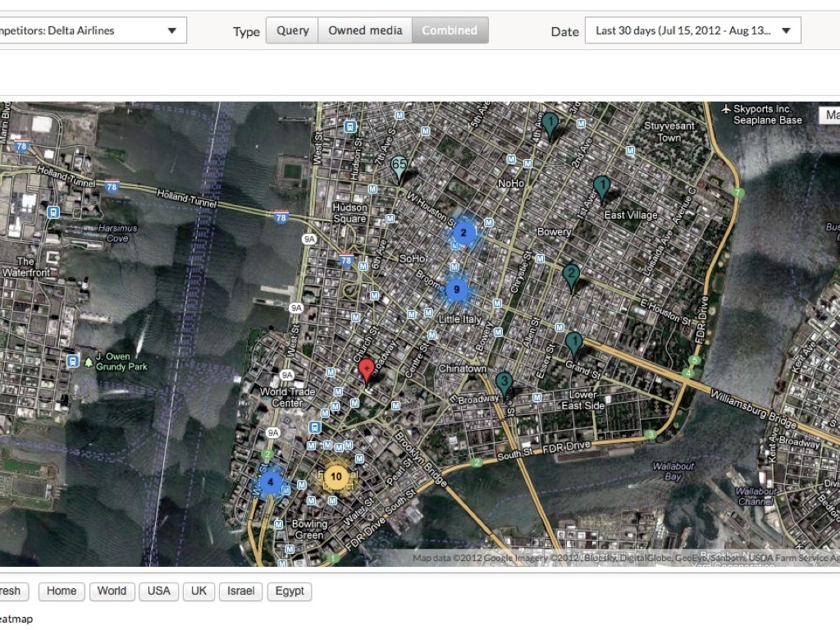Click the teal pin labeled 65
The image size is (840, 630).
pyautogui.click(x=399, y=167)
